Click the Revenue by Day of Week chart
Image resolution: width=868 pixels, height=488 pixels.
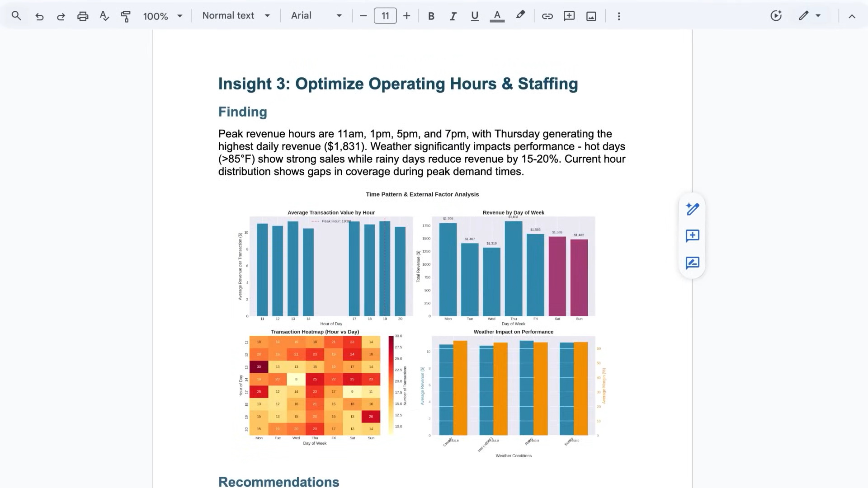point(506,267)
